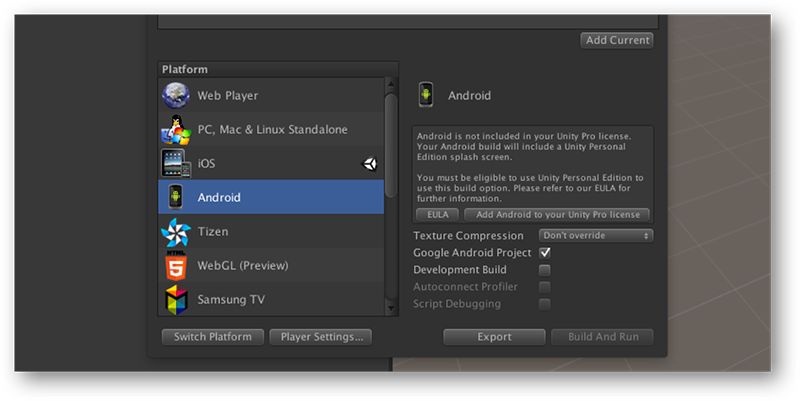Click the Platform list header
Viewport: 800px width, 401px height.
click(x=278, y=69)
